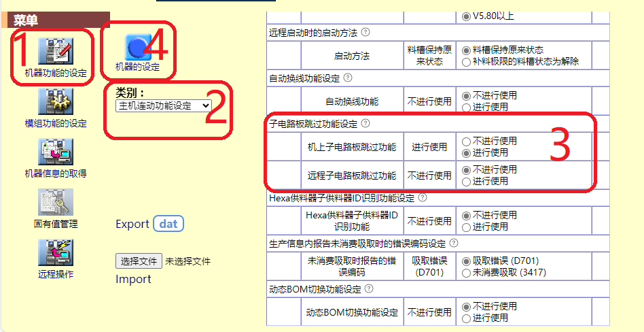Enable 进行使用 for 自动换线功能

tap(466, 107)
